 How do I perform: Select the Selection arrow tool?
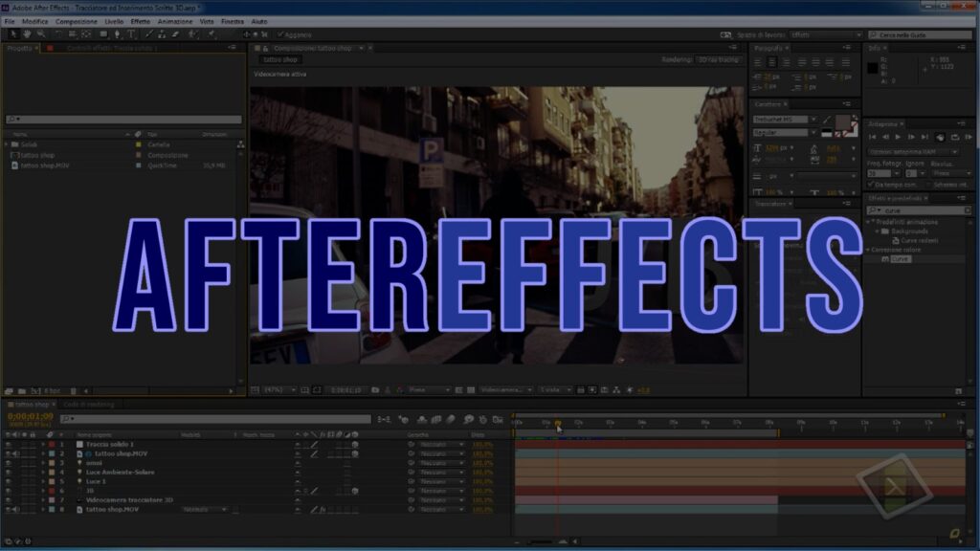[x=13, y=34]
